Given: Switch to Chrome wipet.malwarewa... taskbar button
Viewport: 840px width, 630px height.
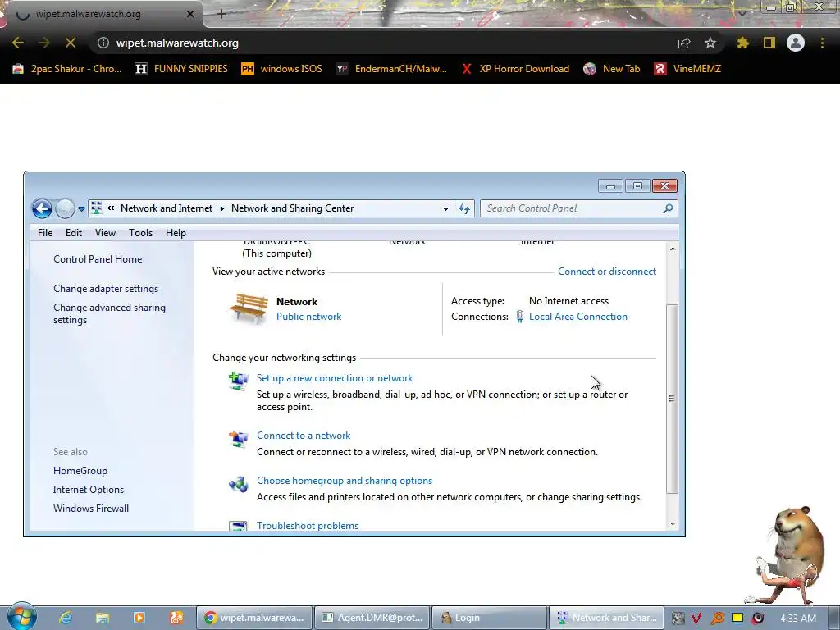Looking at the screenshot, I should pos(254,618).
